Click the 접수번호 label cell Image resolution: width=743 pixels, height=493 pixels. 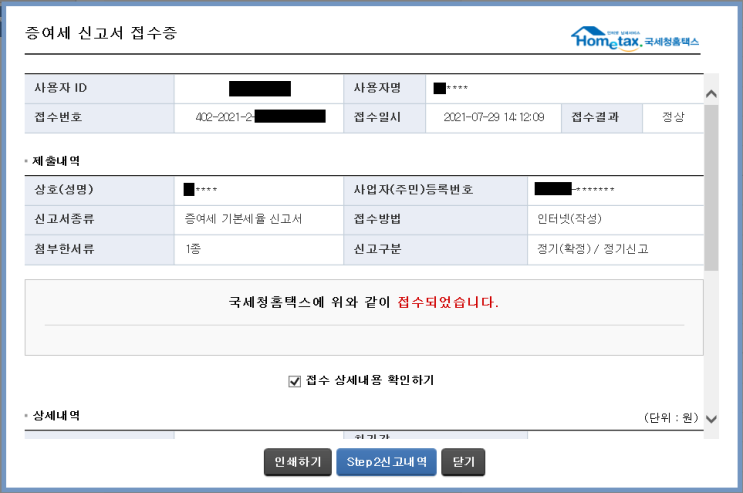[99, 118]
